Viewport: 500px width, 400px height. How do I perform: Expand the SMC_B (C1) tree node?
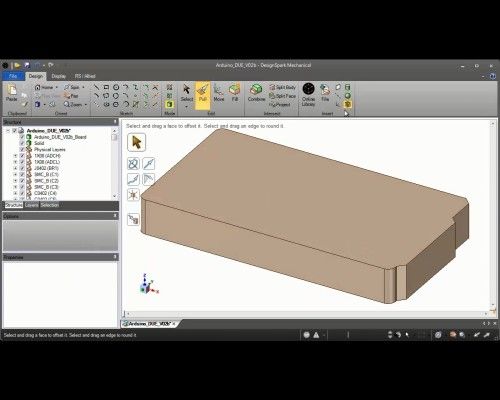click(x=15, y=174)
